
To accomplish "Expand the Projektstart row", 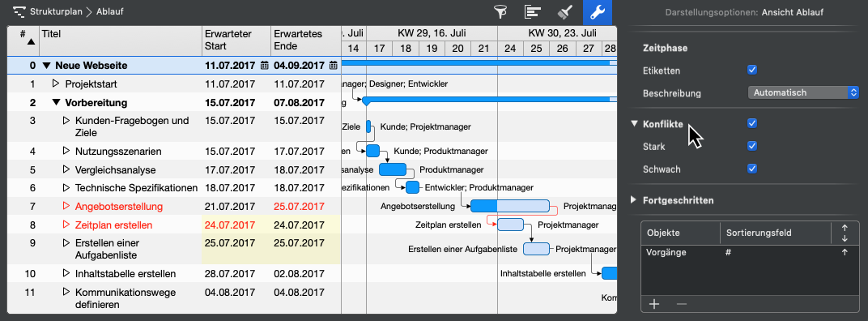I will click(x=55, y=83).
